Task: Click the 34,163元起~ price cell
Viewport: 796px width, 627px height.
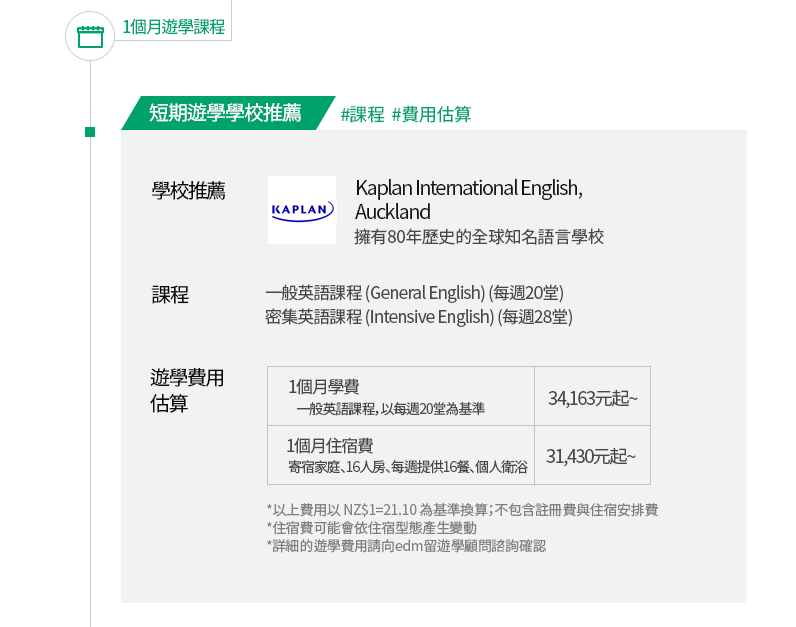Action: tap(592, 396)
